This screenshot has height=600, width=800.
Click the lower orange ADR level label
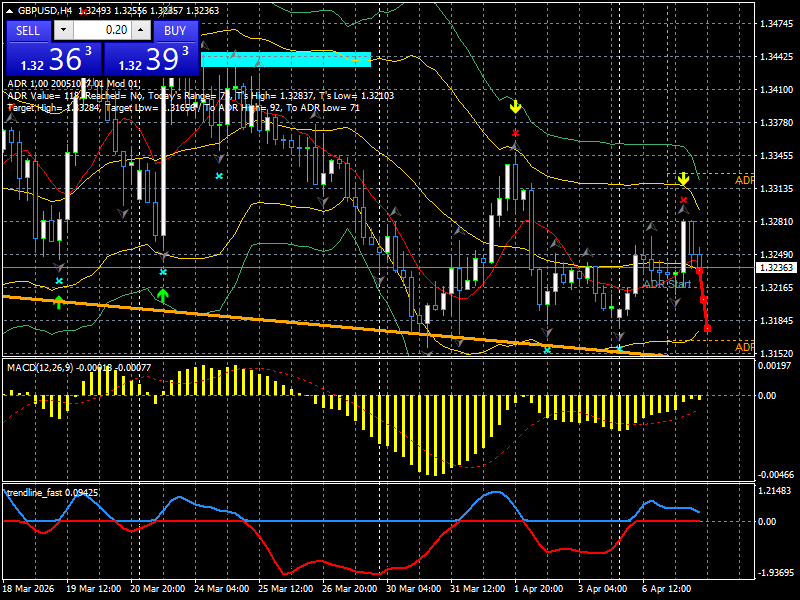744,347
